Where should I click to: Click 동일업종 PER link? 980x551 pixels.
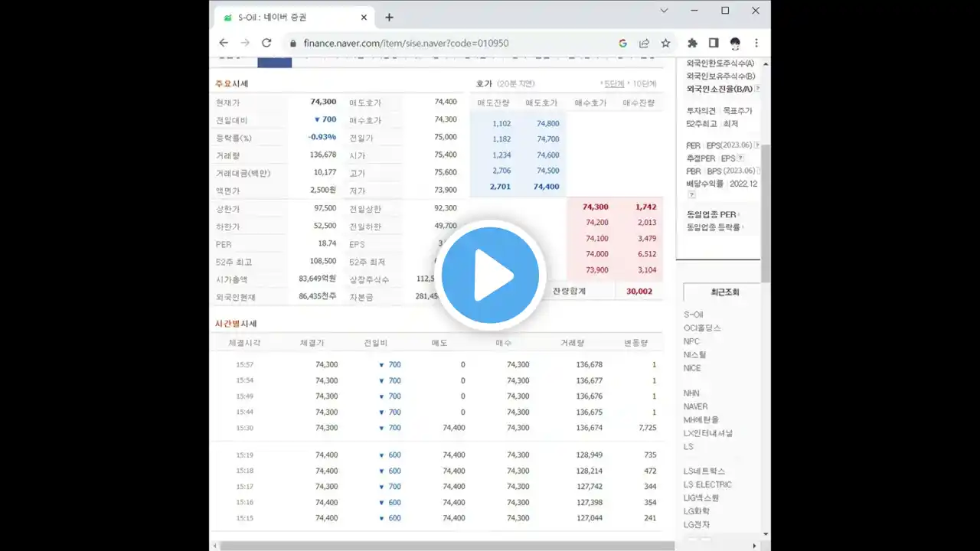pos(711,215)
